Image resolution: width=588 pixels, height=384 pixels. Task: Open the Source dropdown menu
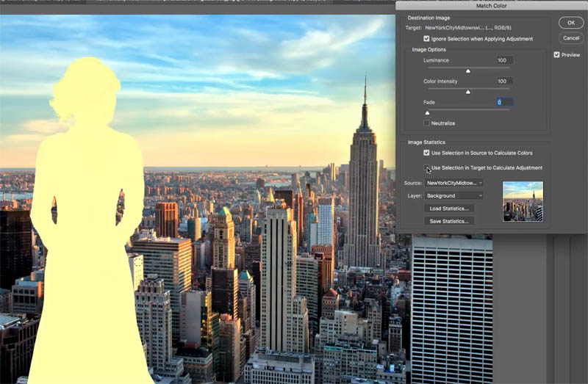click(453, 183)
